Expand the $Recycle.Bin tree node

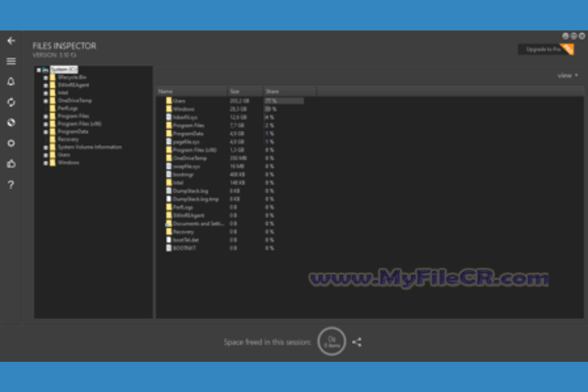point(46,78)
